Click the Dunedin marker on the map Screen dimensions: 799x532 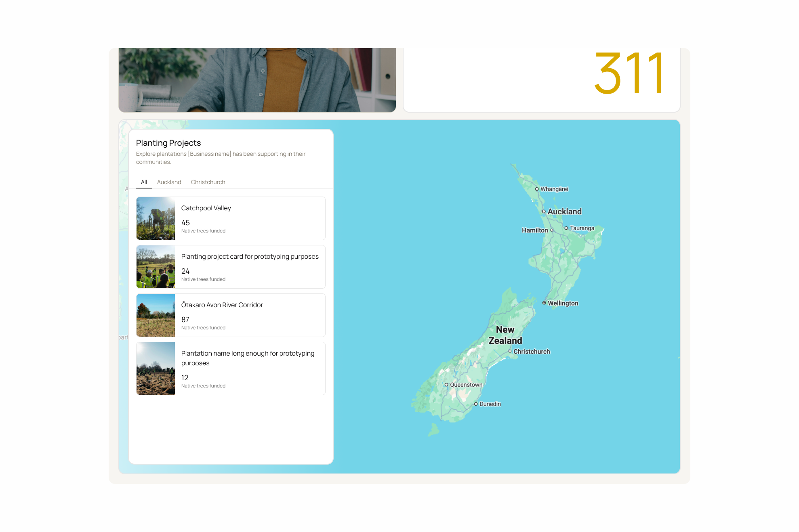coord(476,404)
